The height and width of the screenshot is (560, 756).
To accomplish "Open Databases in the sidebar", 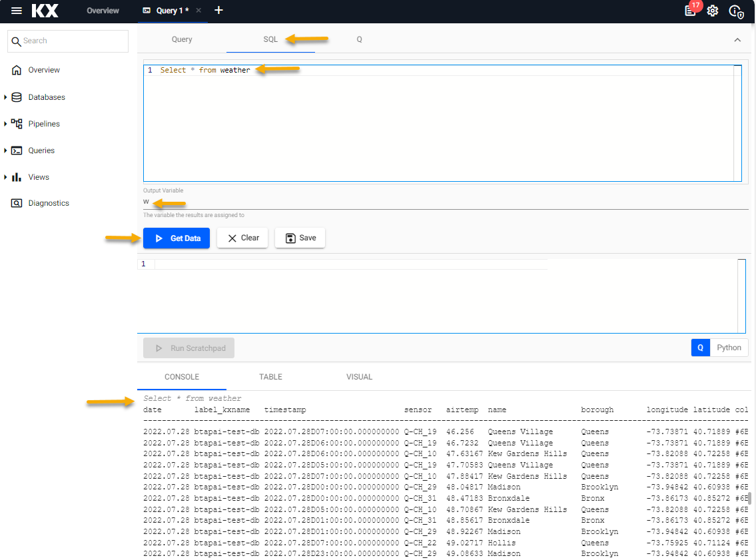I will coord(46,97).
